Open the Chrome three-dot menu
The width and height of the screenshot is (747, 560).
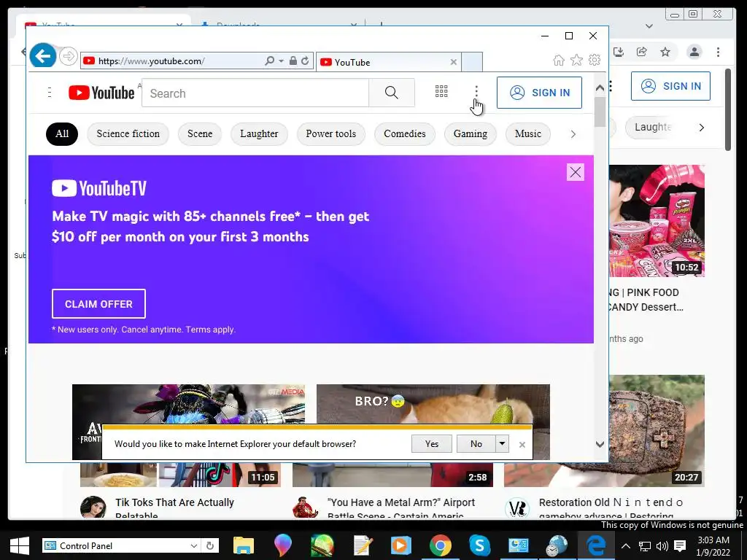(x=719, y=52)
